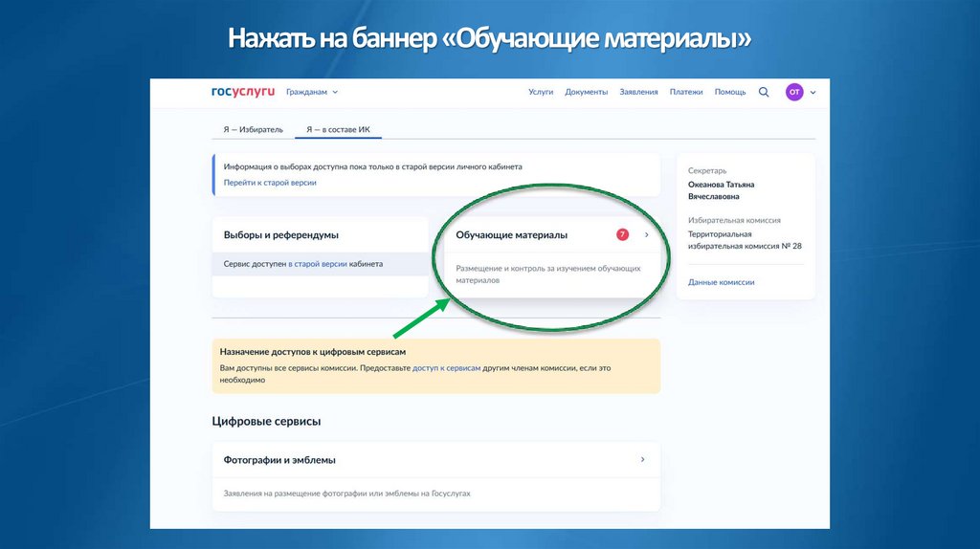
Task: Expand the profile menu chevron
Action: coord(813,93)
